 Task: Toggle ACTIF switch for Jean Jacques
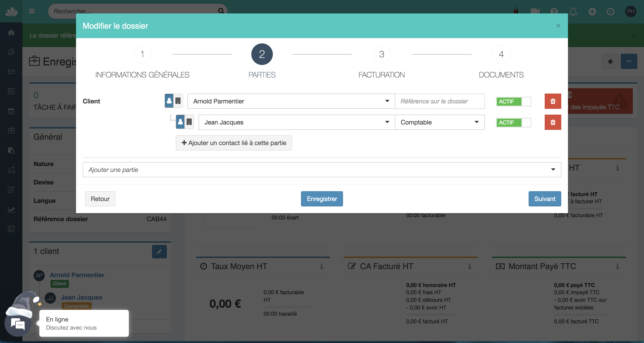click(x=513, y=122)
